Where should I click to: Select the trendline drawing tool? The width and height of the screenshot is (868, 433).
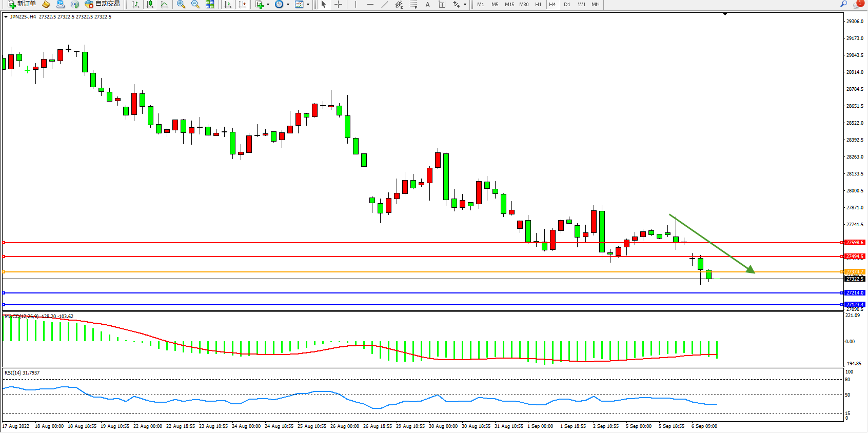385,4
